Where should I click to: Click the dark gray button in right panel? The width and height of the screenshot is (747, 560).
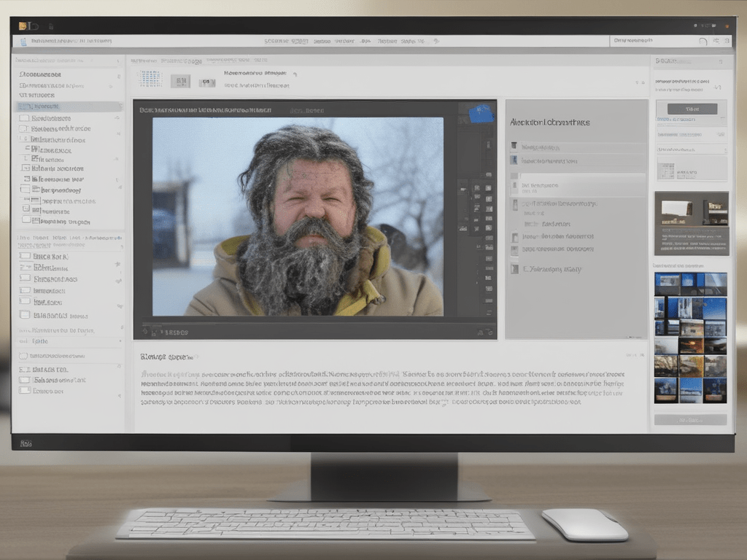click(692, 109)
